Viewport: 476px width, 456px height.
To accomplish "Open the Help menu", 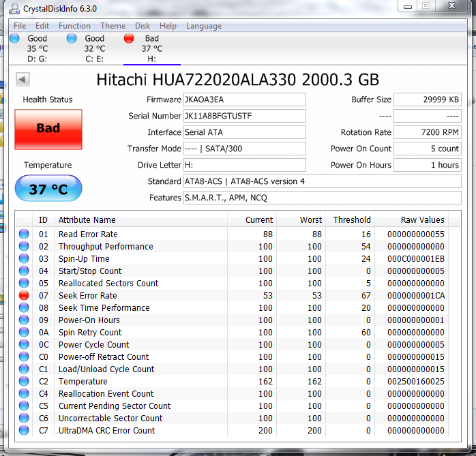I will 168,26.
